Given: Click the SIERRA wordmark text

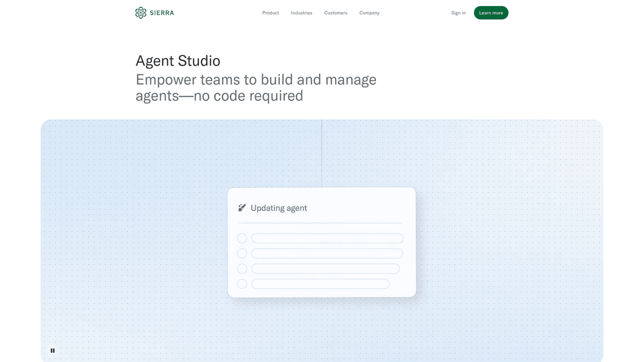Looking at the screenshot, I should coord(162,13).
